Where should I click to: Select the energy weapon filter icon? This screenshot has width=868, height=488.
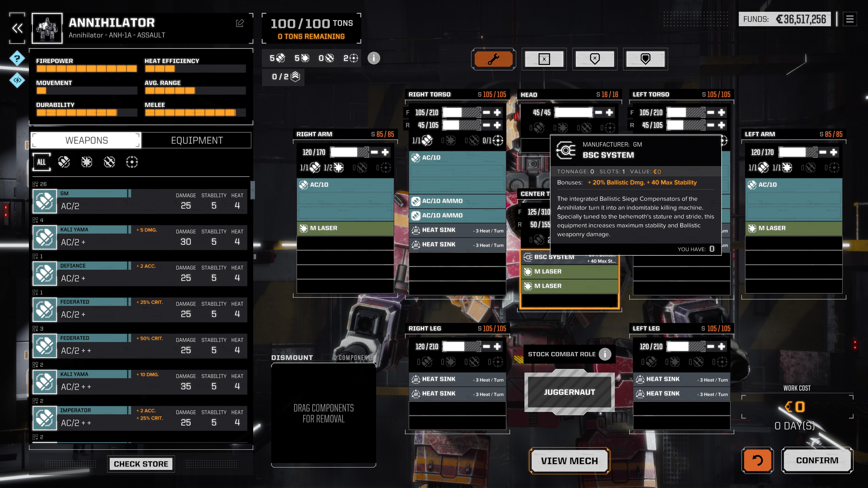tap(86, 162)
